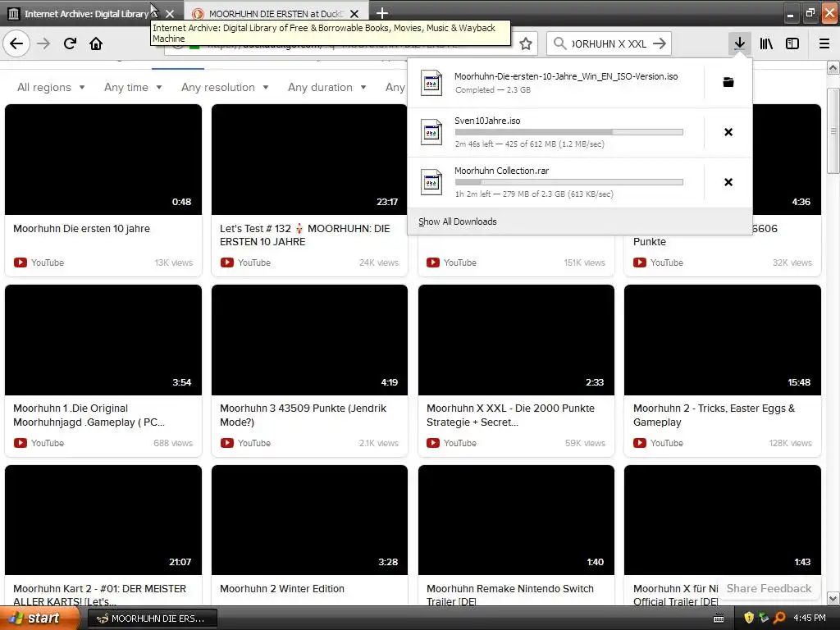Click on-screen keyboard tray icon
The image size is (840, 630).
(x=719, y=619)
